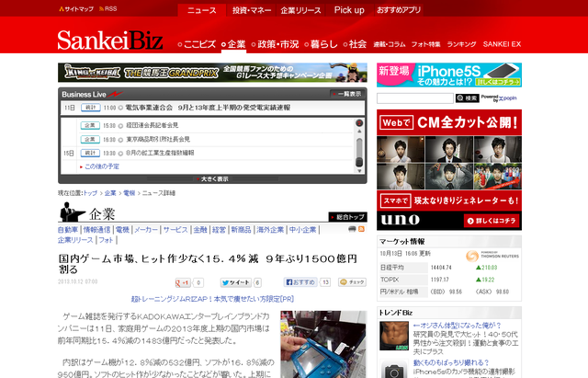Open the 政策・市況 navigation item
Image resolution: width=588 pixels, height=378 pixels.
coord(275,44)
